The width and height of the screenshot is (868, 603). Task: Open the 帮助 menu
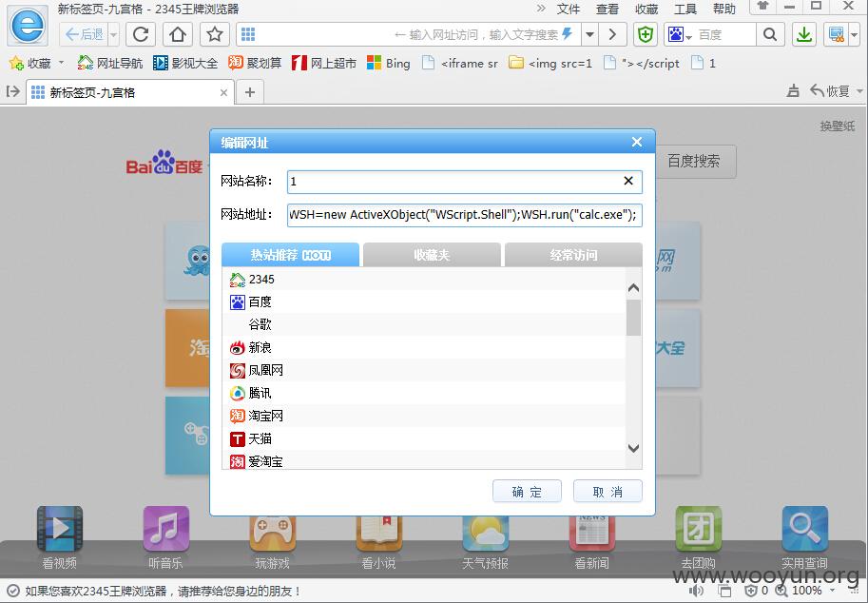[x=724, y=9]
